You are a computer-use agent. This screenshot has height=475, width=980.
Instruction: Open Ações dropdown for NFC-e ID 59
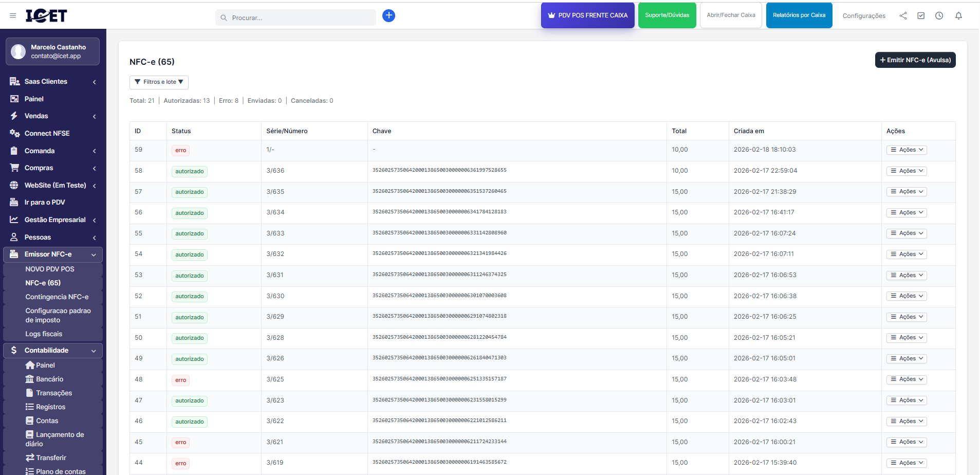coord(907,150)
